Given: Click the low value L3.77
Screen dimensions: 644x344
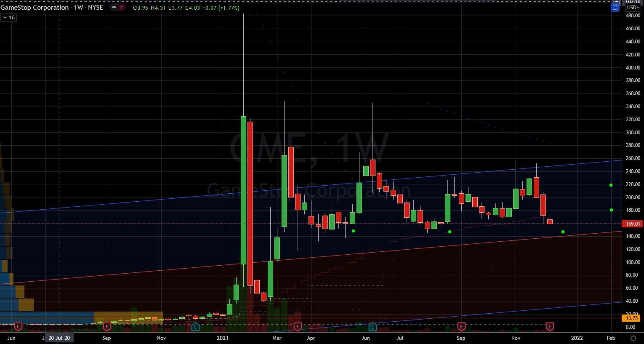Looking at the screenshot, I should click(176, 8).
